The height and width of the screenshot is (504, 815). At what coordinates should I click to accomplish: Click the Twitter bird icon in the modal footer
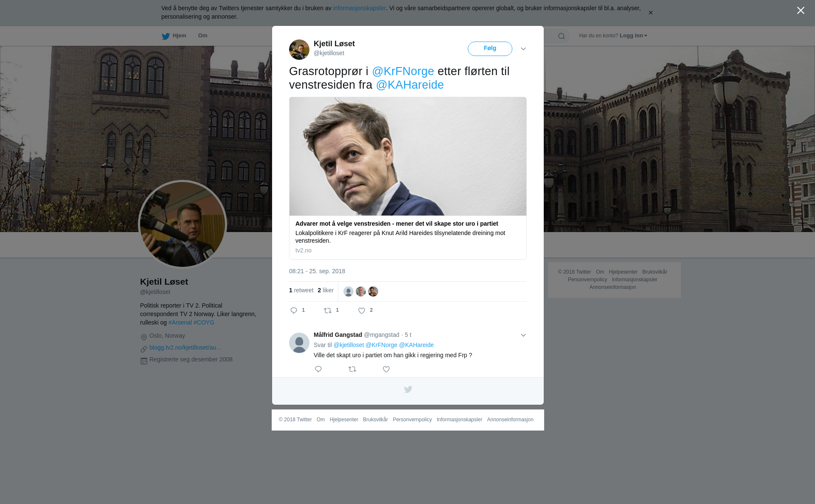(408, 389)
